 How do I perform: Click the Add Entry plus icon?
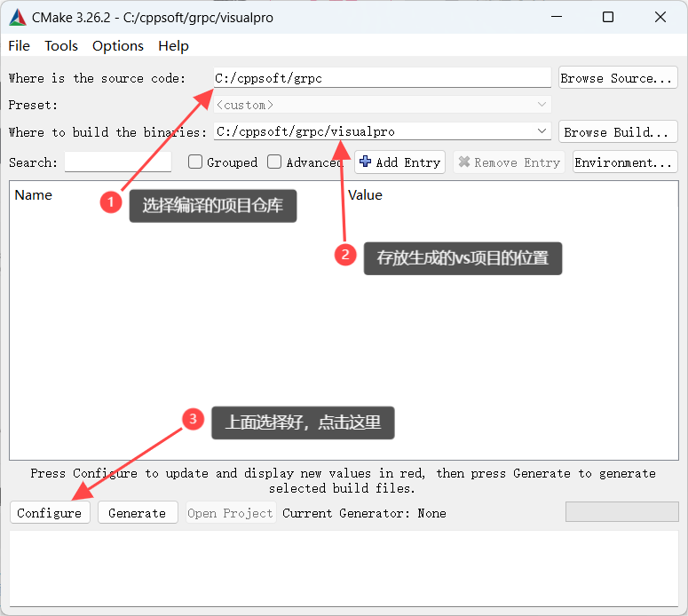(365, 162)
